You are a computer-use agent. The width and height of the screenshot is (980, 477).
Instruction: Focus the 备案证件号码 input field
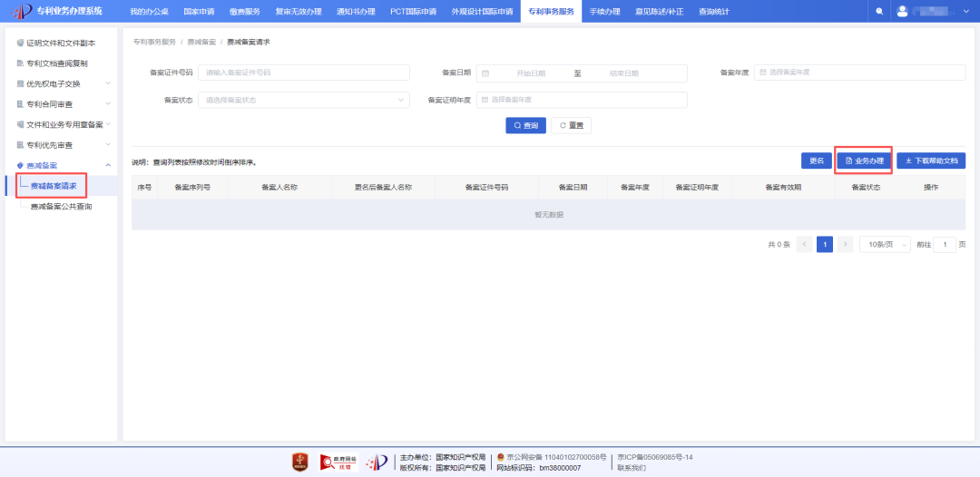[x=304, y=73]
